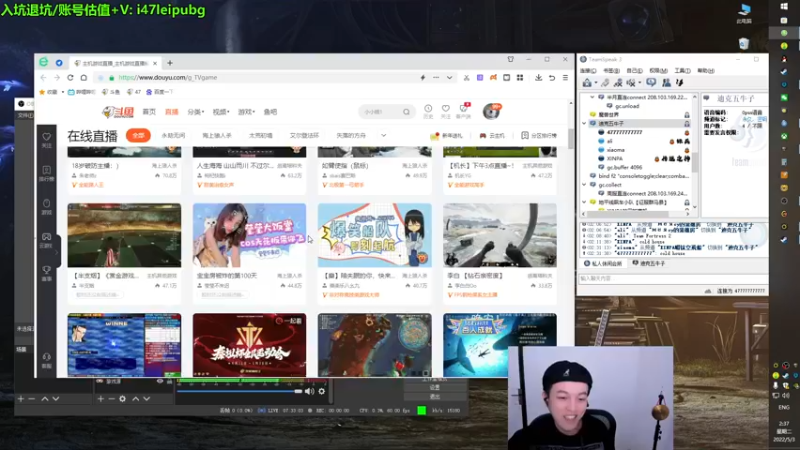Mute the OBS audio speaker icon
This screenshot has height=450, width=800.
[x=309, y=391]
